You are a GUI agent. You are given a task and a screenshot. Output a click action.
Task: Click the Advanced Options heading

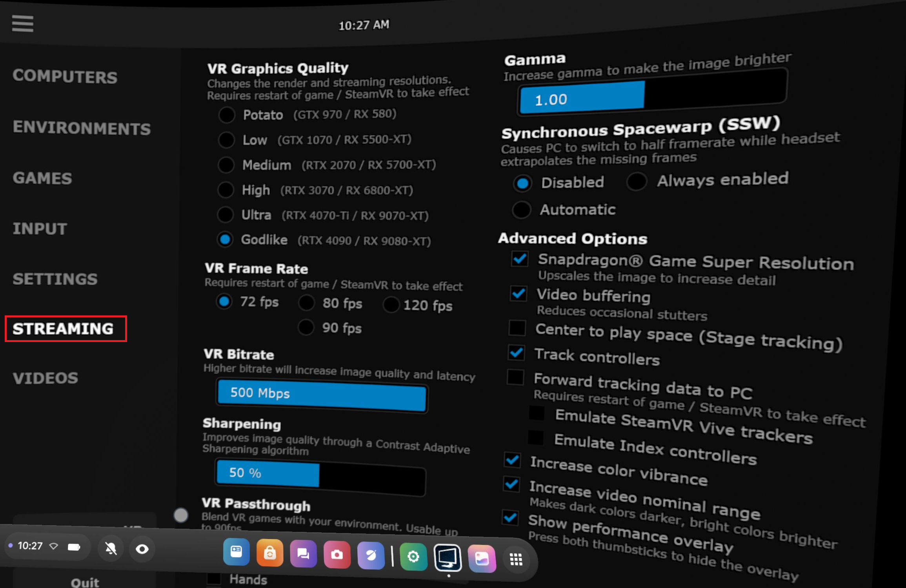[x=573, y=238]
